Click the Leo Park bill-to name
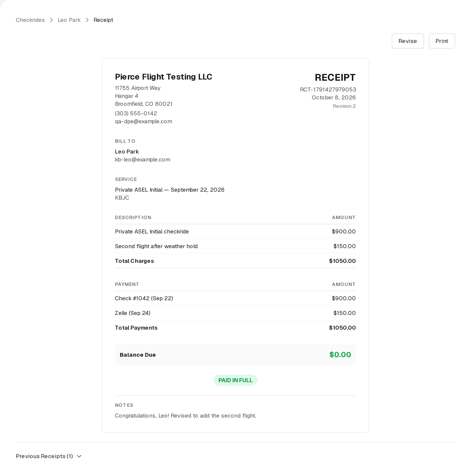 (127, 152)
